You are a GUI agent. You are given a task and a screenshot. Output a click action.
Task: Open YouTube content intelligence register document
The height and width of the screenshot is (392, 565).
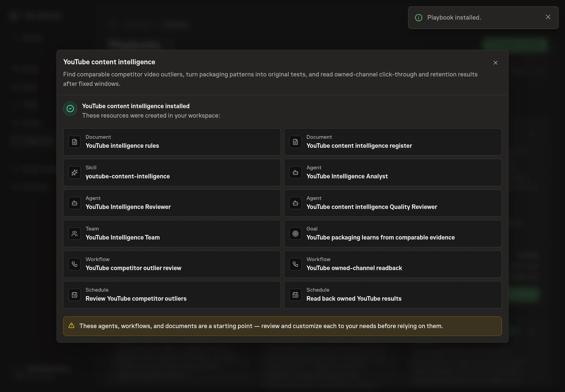[x=393, y=142]
